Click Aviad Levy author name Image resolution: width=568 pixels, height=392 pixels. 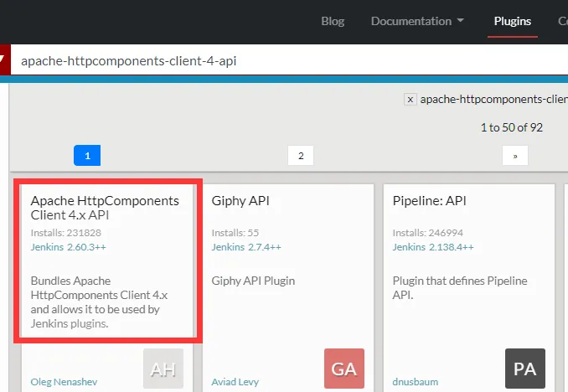[235, 382]
